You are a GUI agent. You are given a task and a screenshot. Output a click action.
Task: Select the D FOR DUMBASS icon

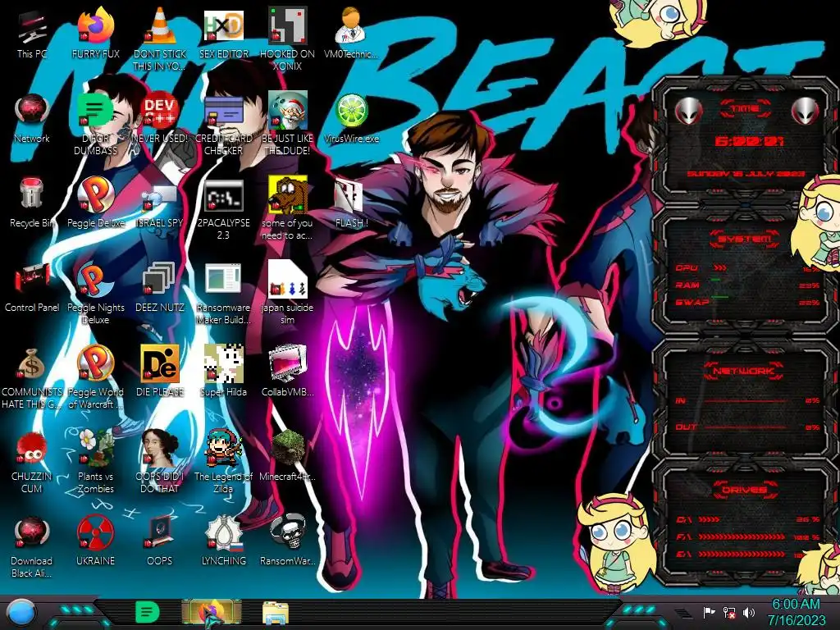tap(95, 111)
